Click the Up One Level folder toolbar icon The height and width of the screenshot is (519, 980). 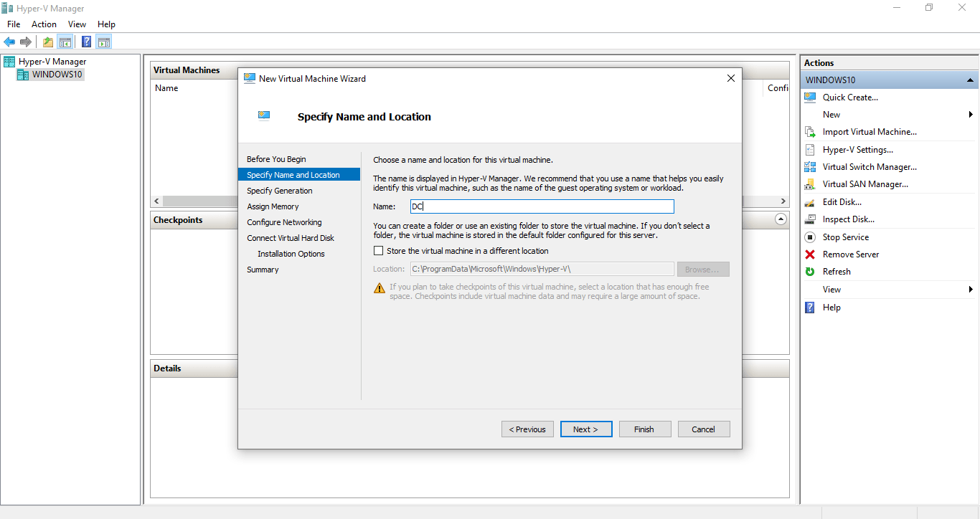point(48,42)
